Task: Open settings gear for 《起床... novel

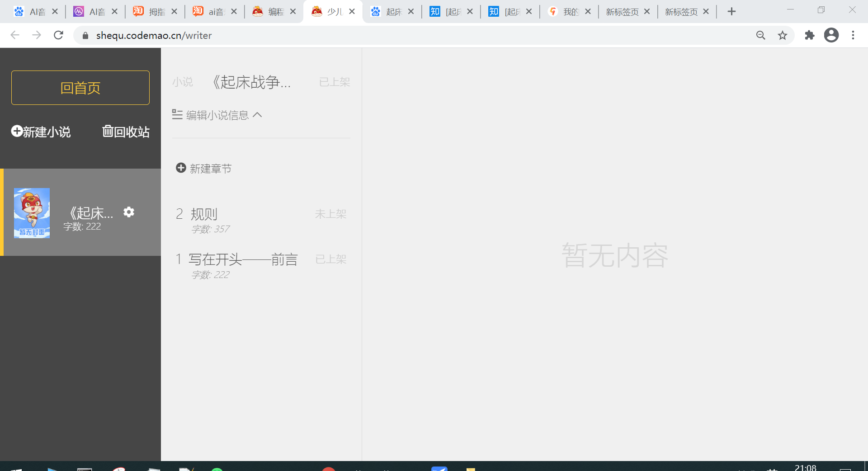Action: (x=129, y=212)
